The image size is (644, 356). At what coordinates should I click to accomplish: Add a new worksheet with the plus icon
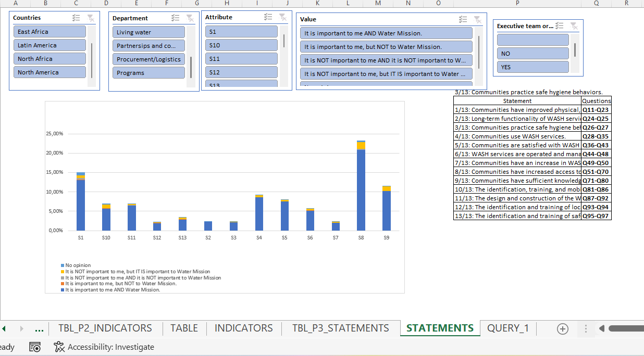(563, 328)
